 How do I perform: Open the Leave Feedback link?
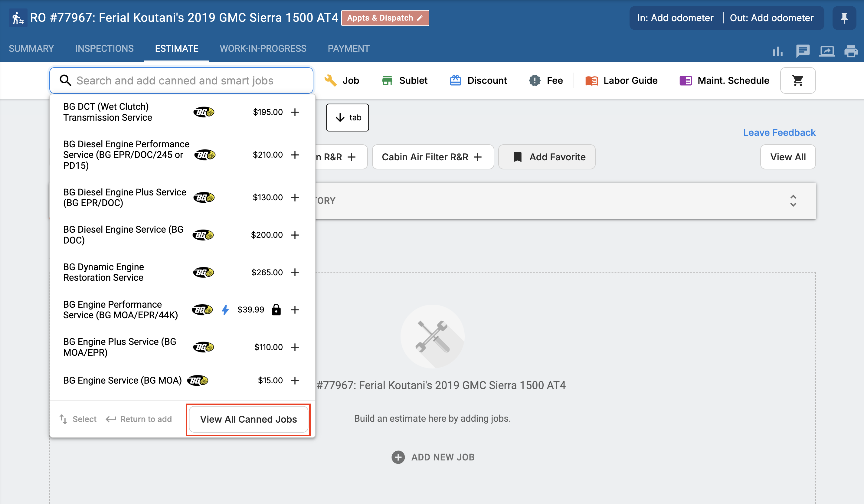click(x=779, y=133)
